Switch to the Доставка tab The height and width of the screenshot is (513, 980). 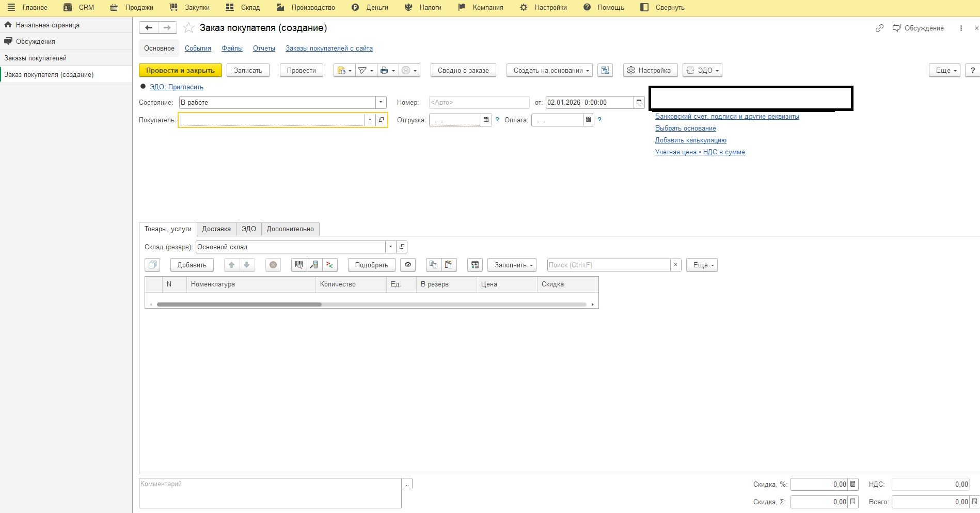216,229
